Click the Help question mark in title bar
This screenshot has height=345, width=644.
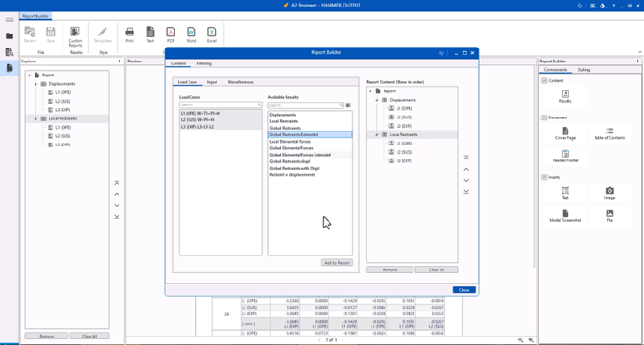pos(613,6)
